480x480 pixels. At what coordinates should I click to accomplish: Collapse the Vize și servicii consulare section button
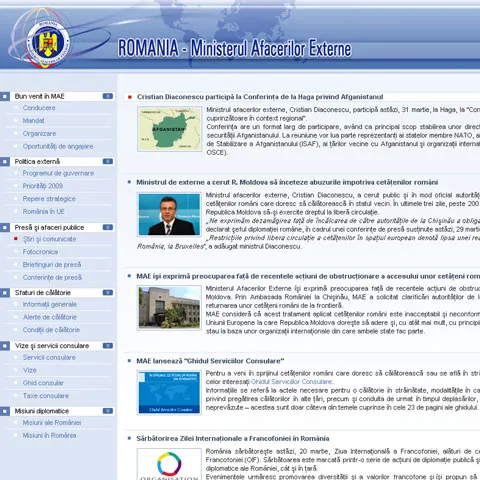click(x=108, y=346)
